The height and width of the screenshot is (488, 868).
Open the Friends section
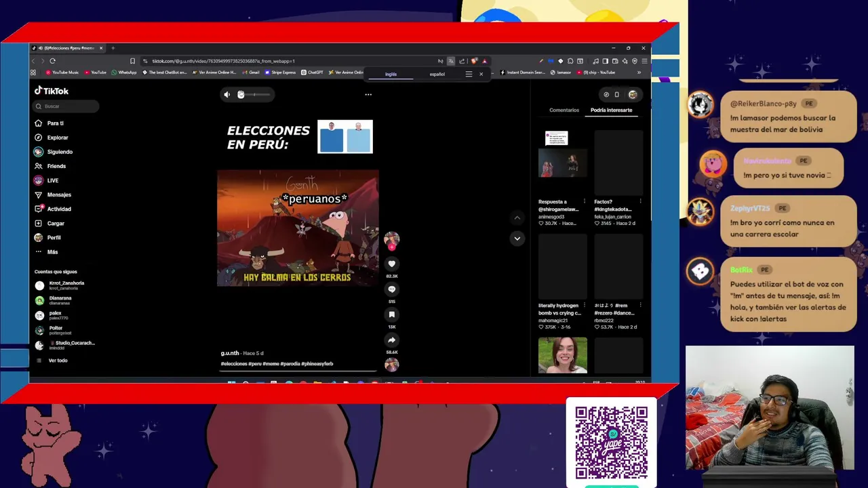coord(51,166)
